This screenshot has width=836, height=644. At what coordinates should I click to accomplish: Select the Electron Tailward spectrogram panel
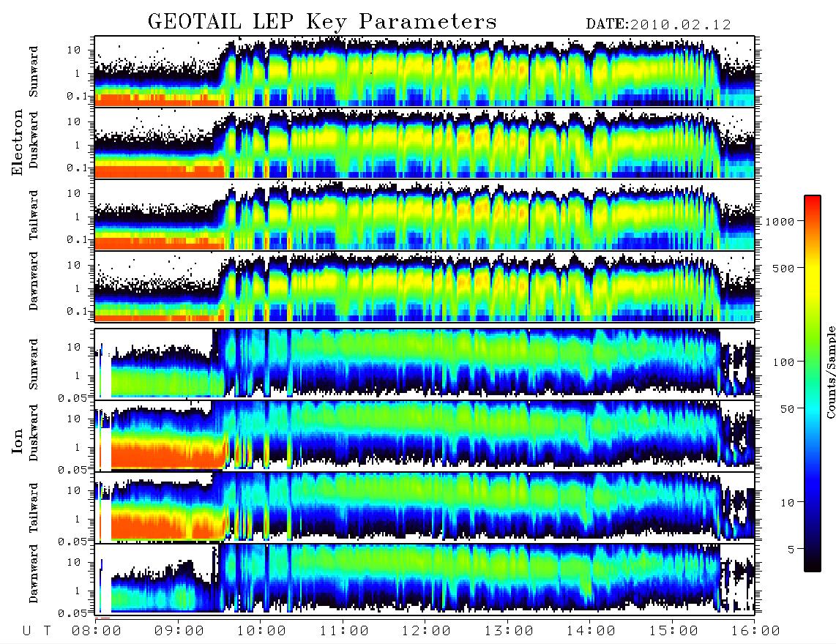click(425, 215)
